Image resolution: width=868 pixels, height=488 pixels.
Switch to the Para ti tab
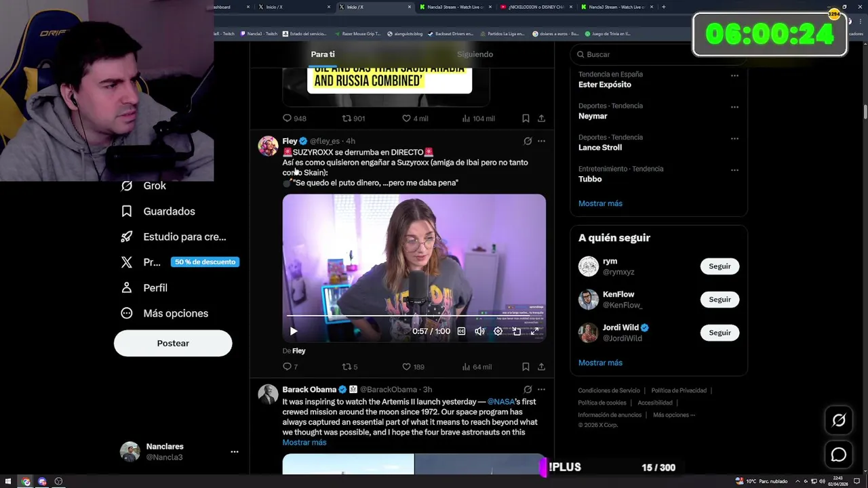point(323,54)
